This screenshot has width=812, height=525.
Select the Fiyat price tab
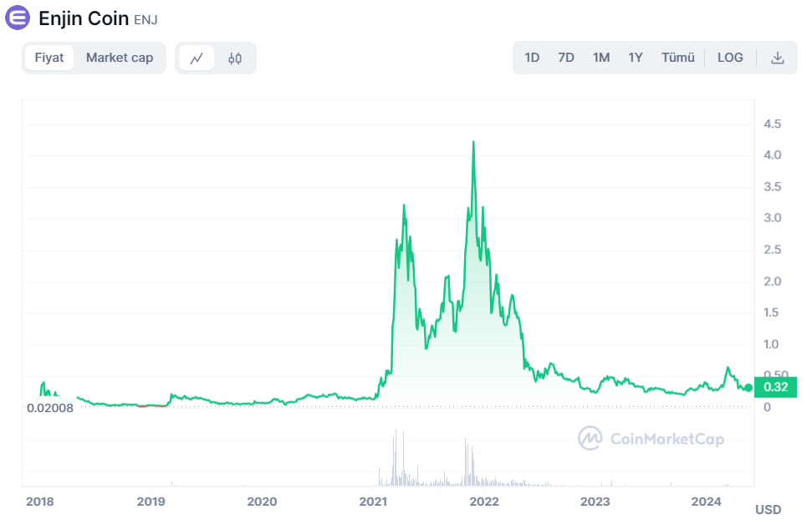49,58
